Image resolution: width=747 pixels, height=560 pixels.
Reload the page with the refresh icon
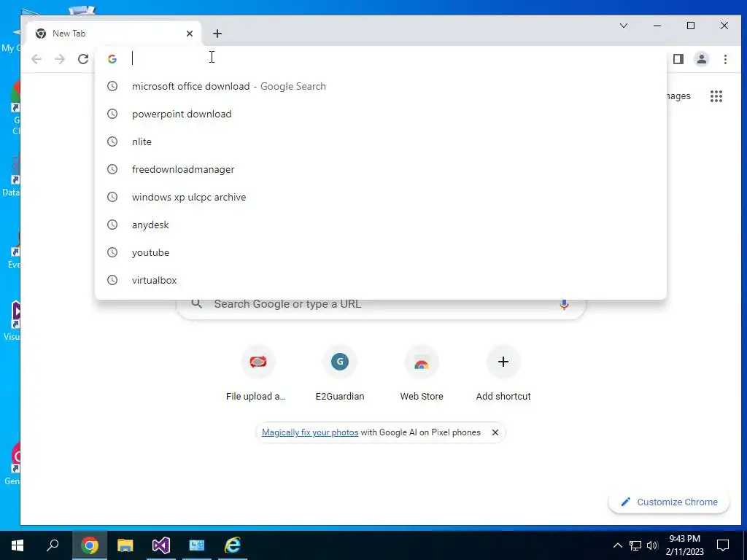click(x=83, y=59)
